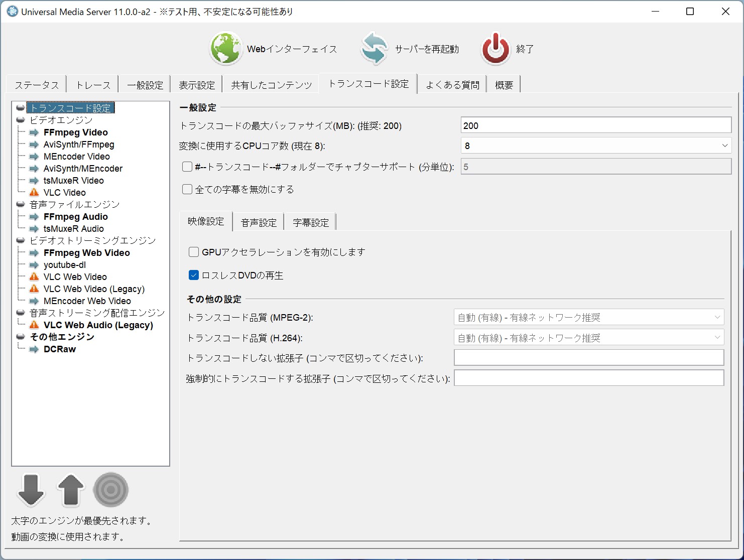Quit UMS with the red power icon
This screenshot has width=744, height=560.
point(495,48)
